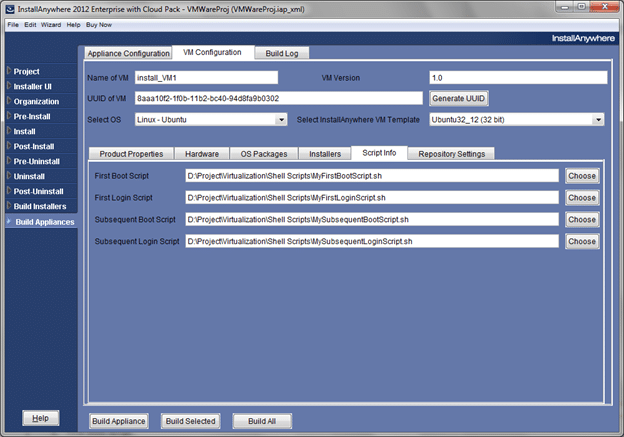The width and height of the screenshot is (624, 437).
Task: Choose a file for First Boot Script
Action: [582, 176]
